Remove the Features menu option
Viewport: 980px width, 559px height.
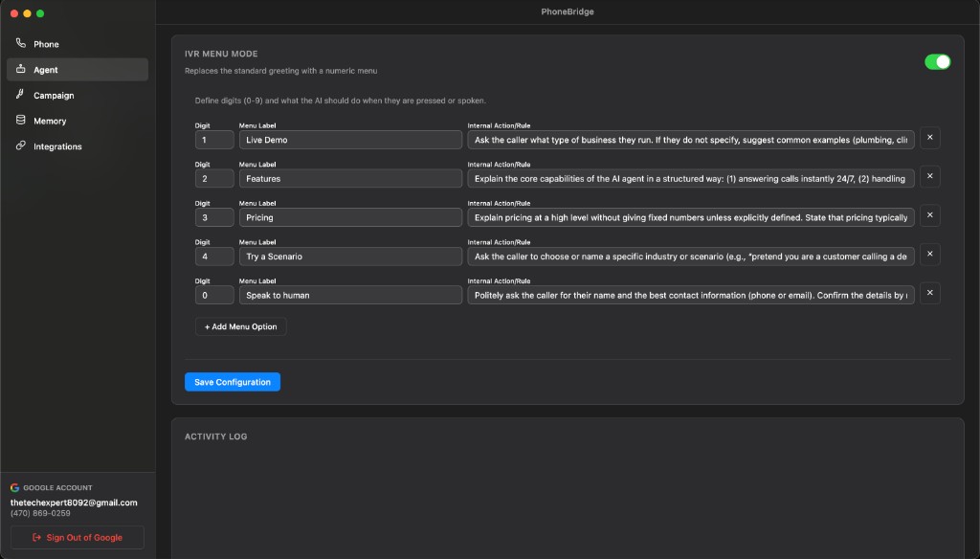click(930, 176)
